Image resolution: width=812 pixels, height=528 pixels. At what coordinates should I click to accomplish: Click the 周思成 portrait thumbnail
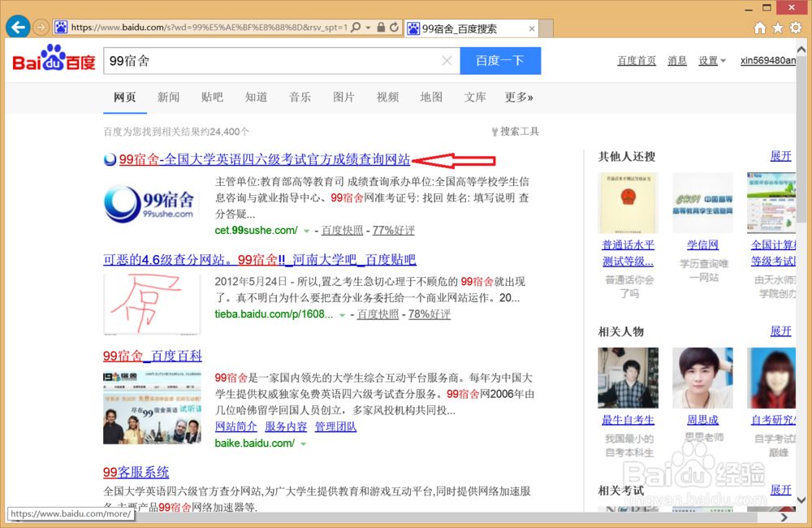pos(702,378)
